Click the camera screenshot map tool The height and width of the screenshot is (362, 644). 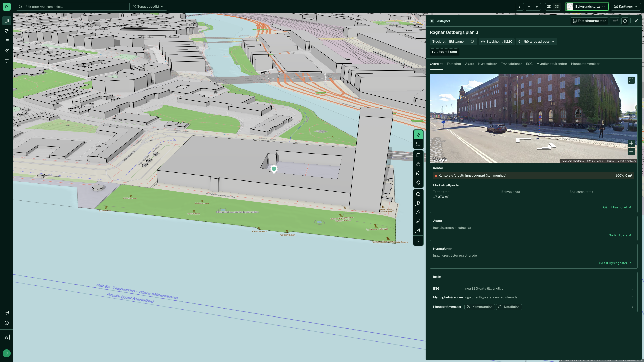point(418,174)
